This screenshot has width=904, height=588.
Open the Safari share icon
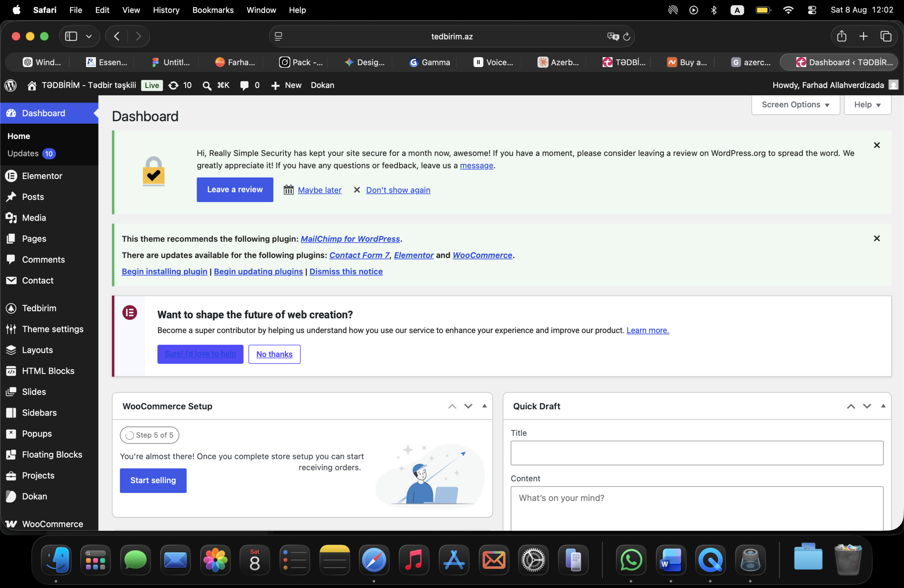click(841, 36)
